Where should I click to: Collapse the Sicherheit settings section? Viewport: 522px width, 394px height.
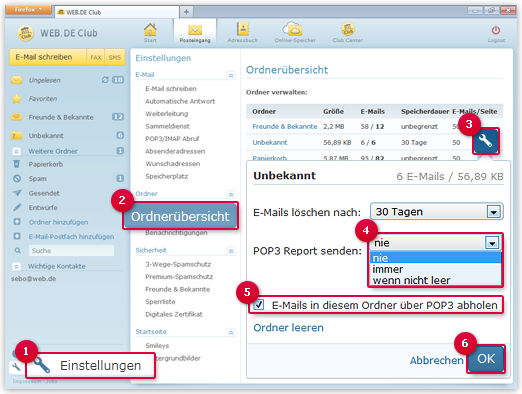[x=231, y=251]
